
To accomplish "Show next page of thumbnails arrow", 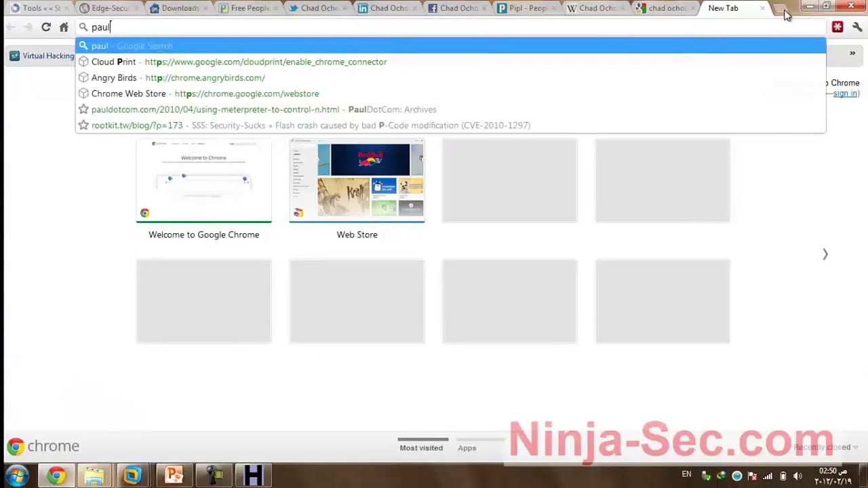I will pyautogui.click(x=825, y=254).
